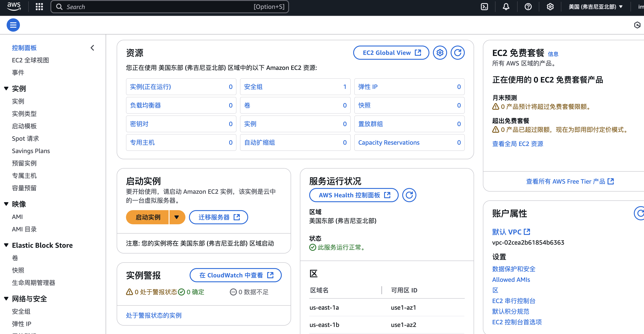Click the Capacity Reservations resource tile
The image size is (644, 334).
tap(409, 142)
